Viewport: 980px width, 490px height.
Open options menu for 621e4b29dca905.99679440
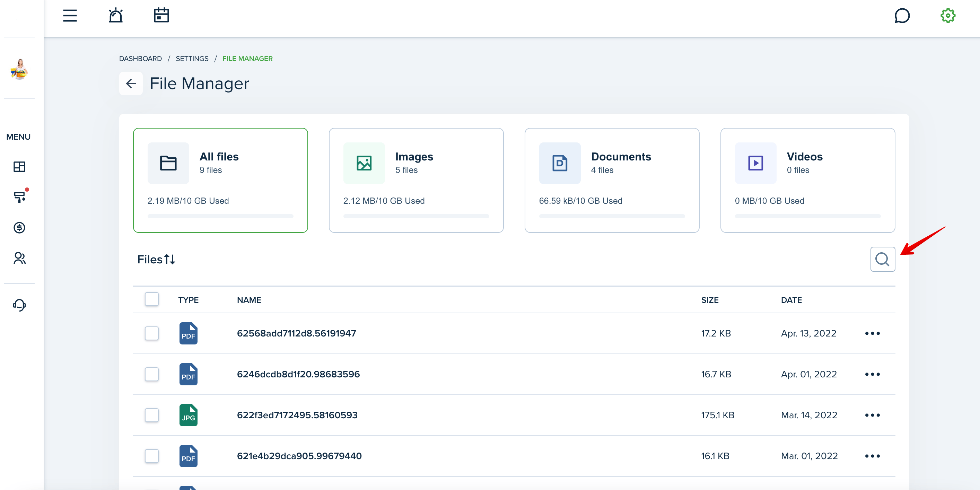[872, 456]
